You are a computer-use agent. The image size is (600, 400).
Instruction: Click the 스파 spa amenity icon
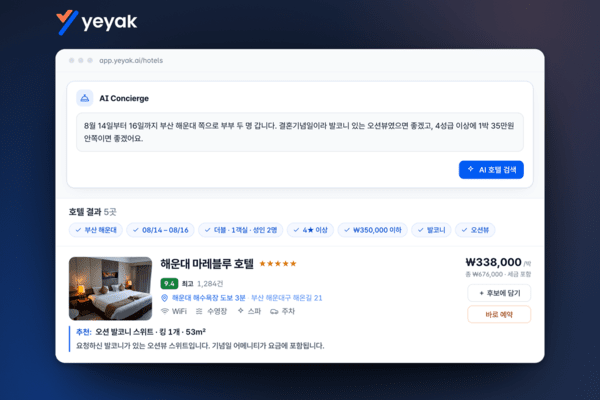[x=240, y=310]
